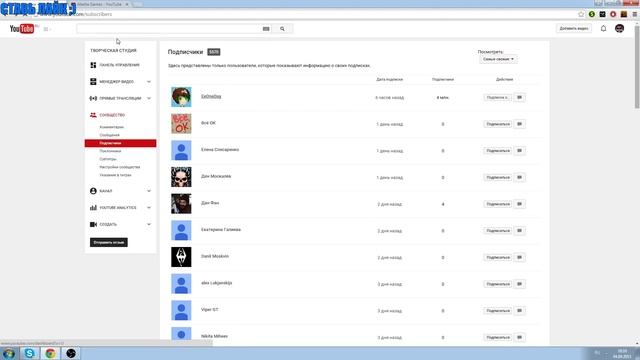Open Субтитры in the community menu
This screenshot has height=360, width=640.
108,159
